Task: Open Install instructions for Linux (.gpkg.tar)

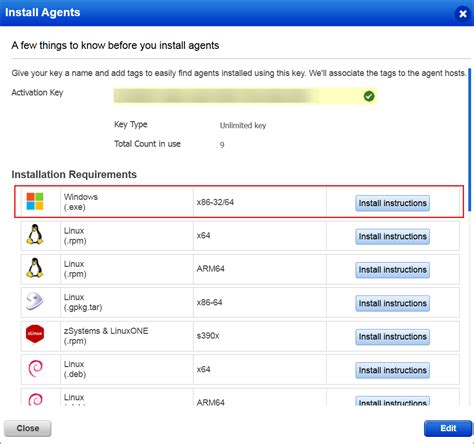Action: (x=392, y=303)
